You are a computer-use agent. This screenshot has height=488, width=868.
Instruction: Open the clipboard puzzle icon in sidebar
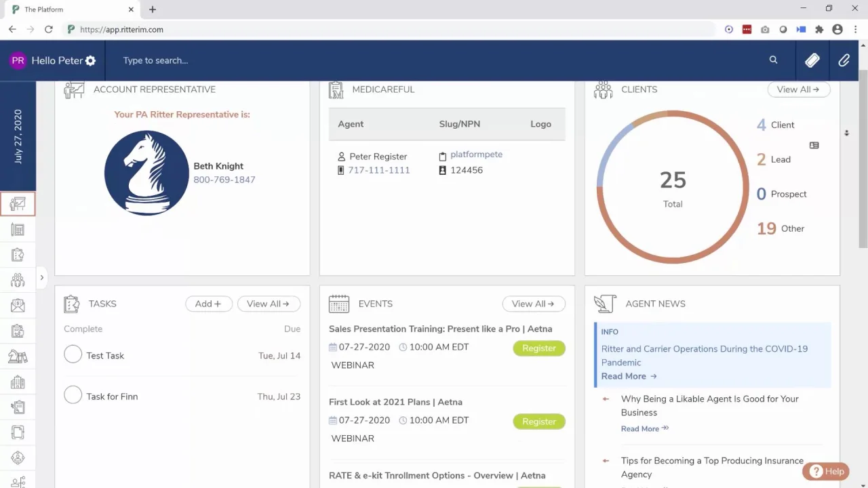coord(18,331)
